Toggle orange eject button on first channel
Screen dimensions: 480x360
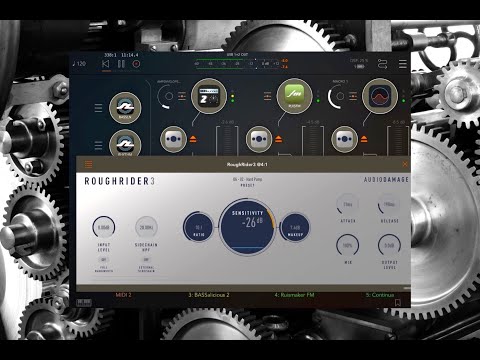pyautogui.click(x=193, y=139)
